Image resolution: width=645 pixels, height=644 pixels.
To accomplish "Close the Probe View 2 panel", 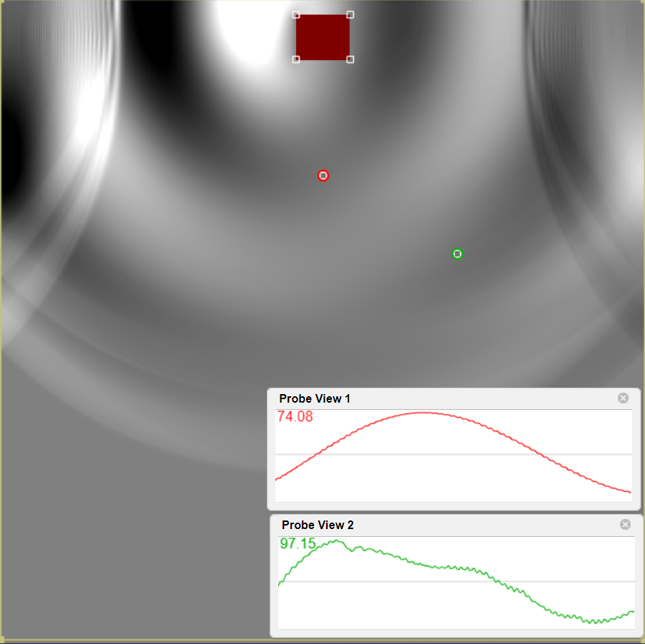I will [x=625, y=524].
